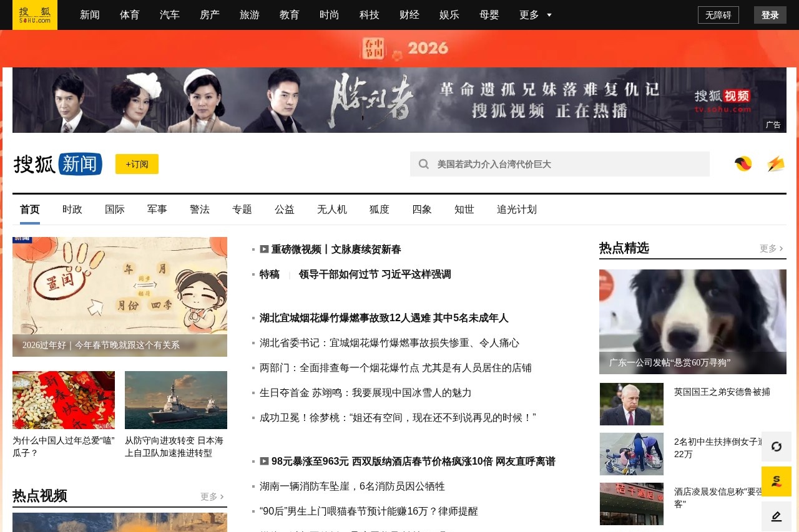Viewport: 799px width, 532px height.
Task: Switch to the 知世 tab
Action: pyautogui.click(x=464, y=210)
